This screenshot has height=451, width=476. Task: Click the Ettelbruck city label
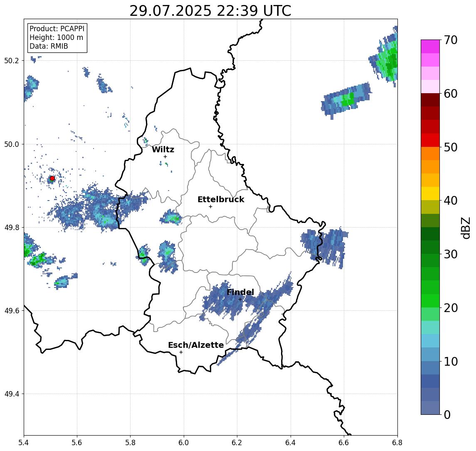click(221, 199)
